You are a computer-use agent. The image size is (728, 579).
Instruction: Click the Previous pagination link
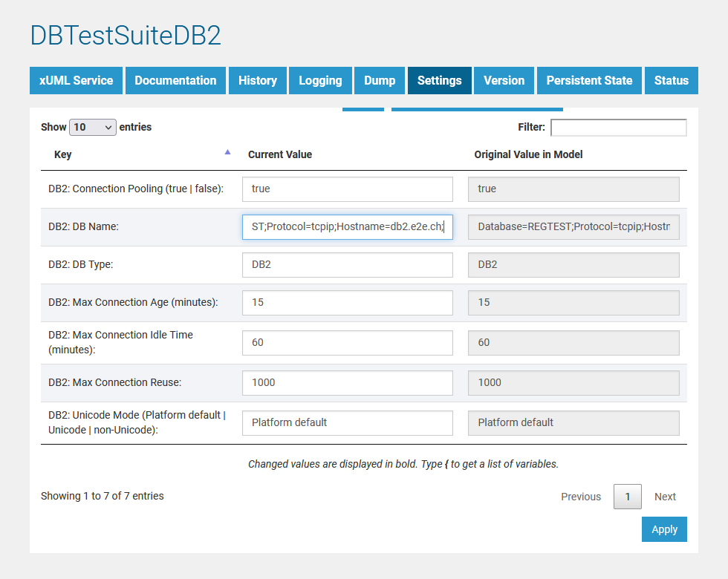[x=581, y=497]
